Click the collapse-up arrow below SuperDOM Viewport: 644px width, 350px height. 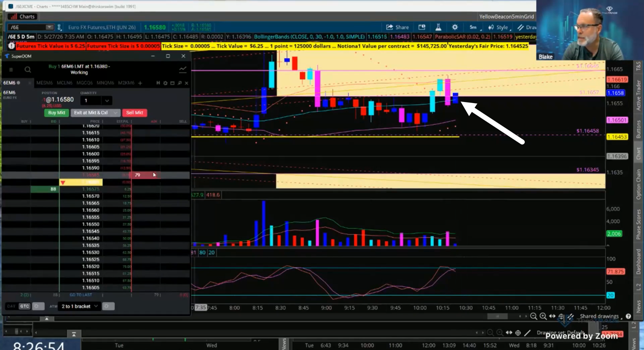pyautogui.click(x=47, y=319)
